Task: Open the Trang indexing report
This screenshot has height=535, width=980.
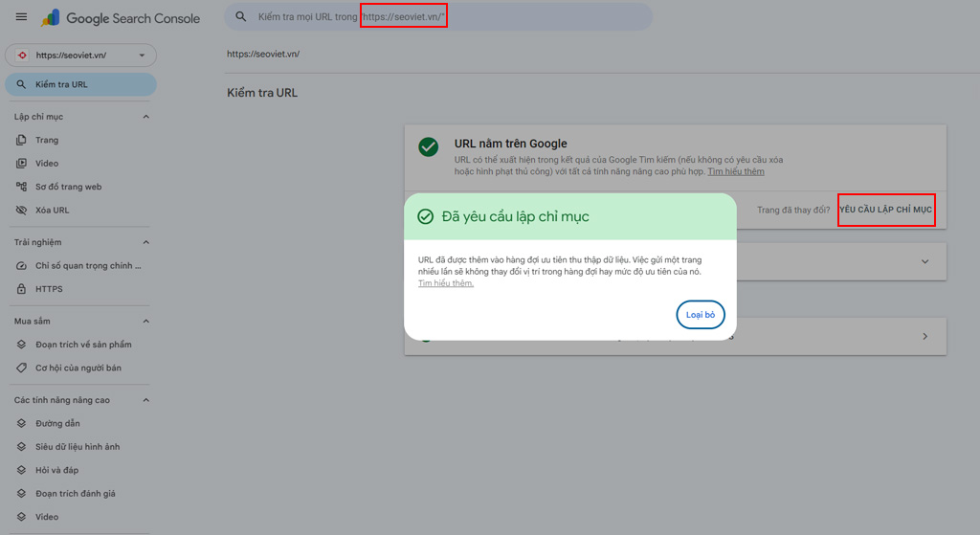Action: 47,140
